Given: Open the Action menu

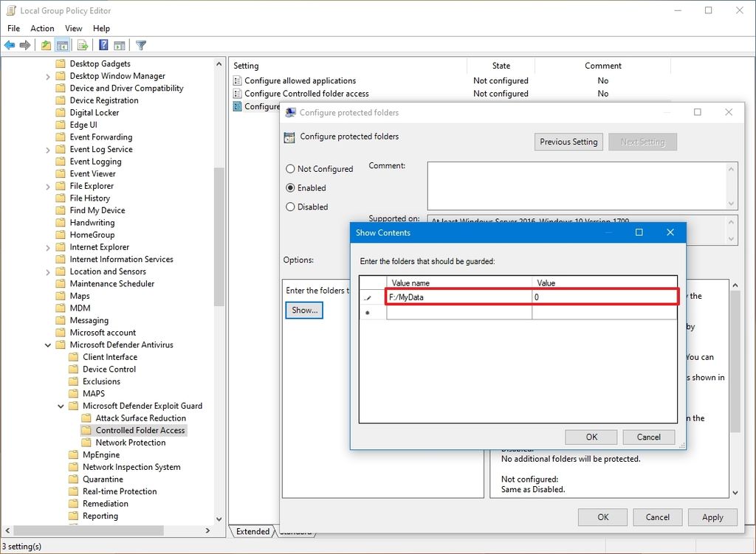Looking at the screenshot, I should 42,28.
